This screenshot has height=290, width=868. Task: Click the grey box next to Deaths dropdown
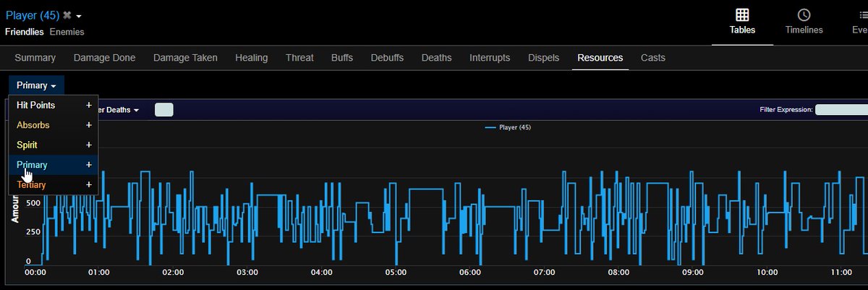[164, 110]
